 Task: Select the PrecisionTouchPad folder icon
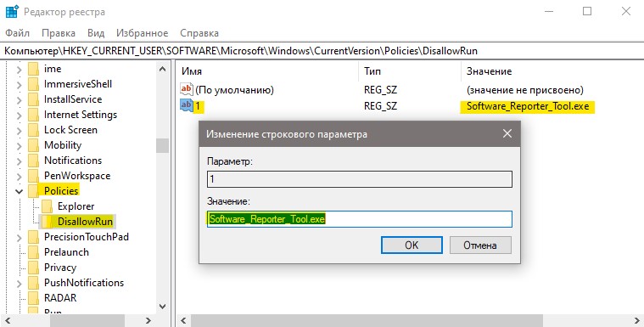34,237
